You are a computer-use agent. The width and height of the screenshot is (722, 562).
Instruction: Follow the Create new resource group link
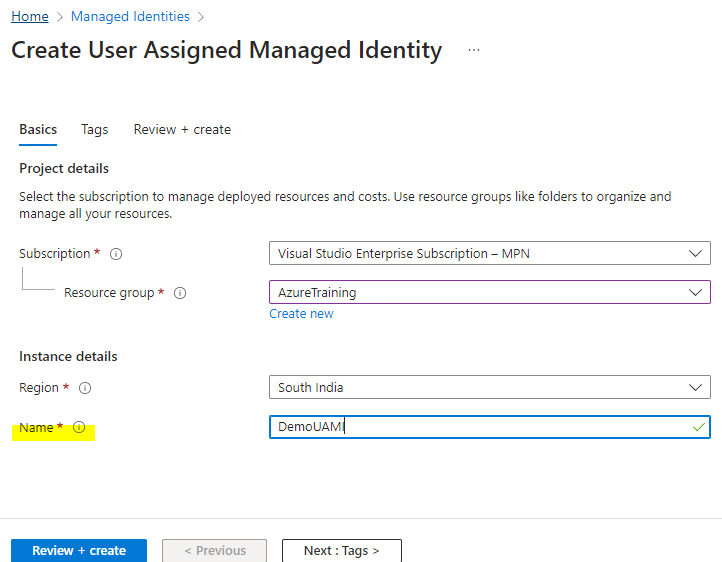[x=301, y=314]
